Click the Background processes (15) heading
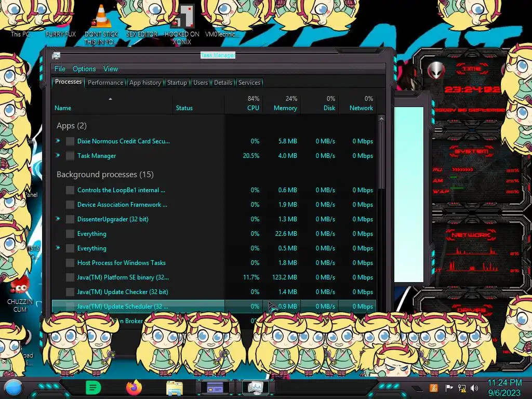Image resolution: width=532 pixels, height=399 pixels. pyautogui.click(x=105, y=175)
